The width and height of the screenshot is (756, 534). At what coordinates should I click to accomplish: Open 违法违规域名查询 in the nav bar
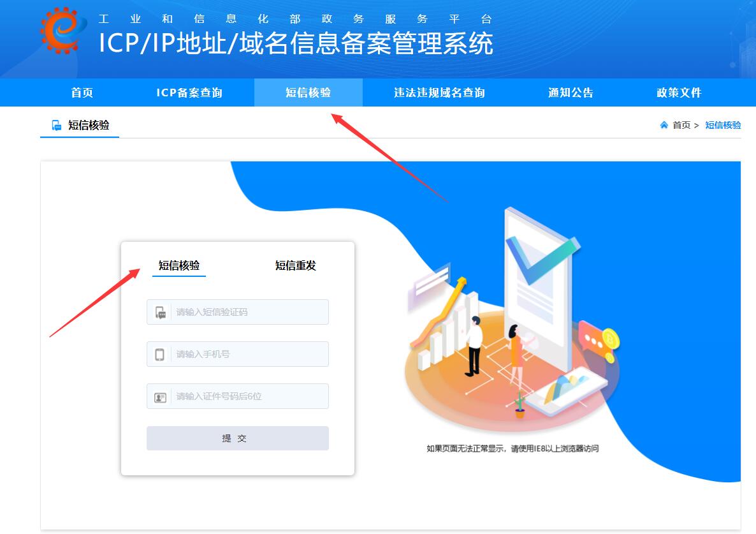pos(439,93)
